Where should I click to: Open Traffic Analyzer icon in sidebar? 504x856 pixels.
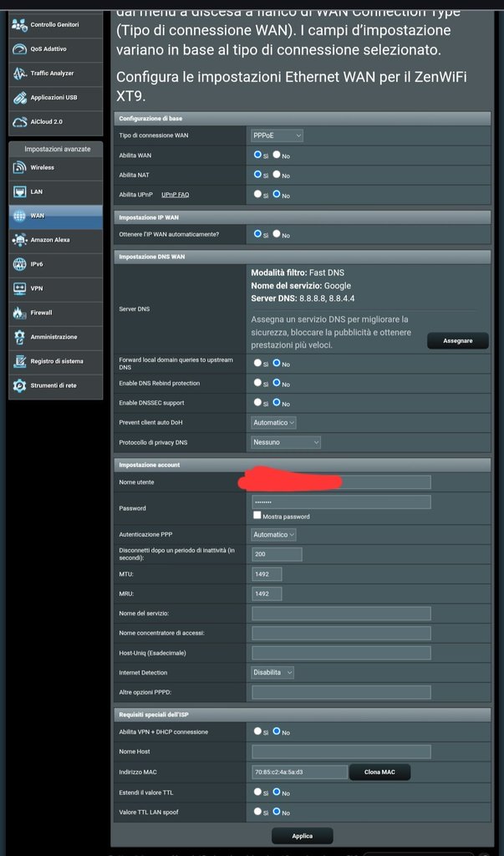point(19,74)
